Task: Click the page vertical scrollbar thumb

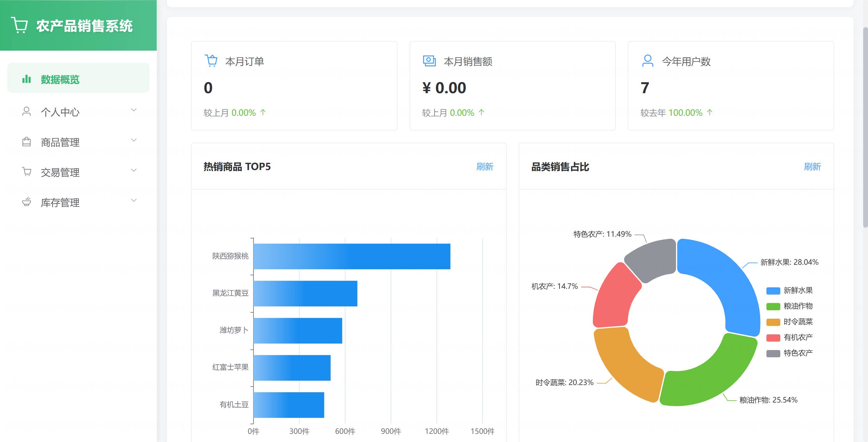Action: 865,128
